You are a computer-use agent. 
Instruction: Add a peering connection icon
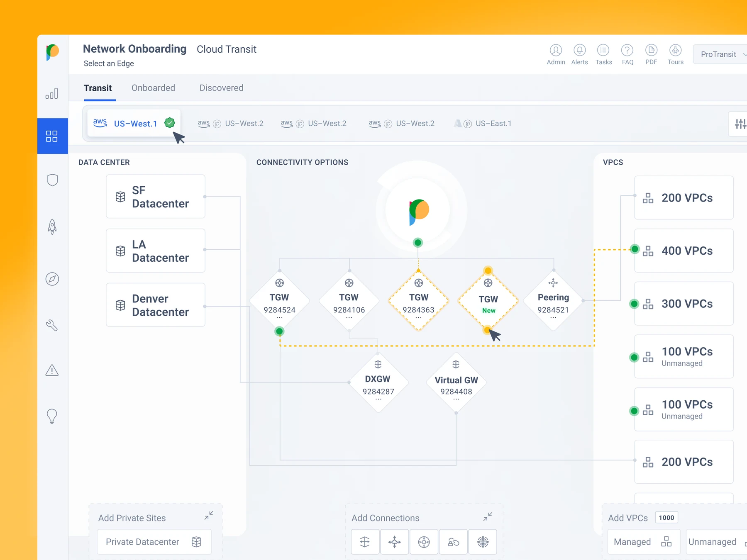pos(394,542)
